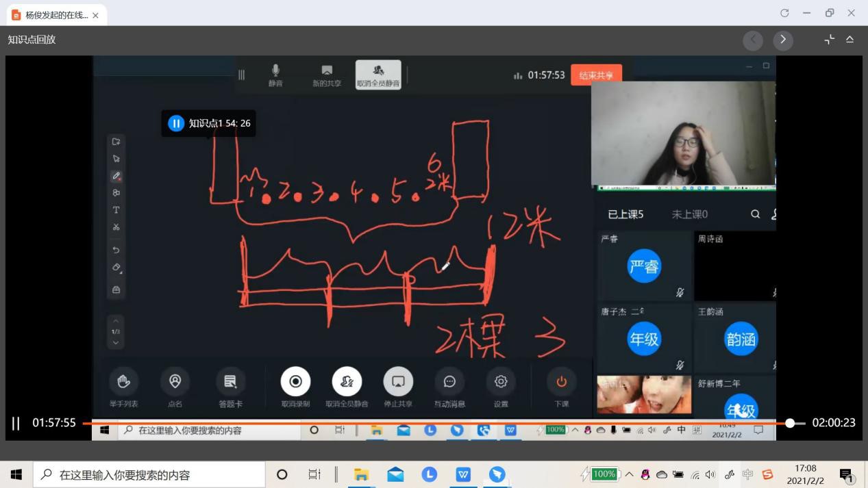Switch to the 已上课5 tab
The image size is (868, 488).
625,214
